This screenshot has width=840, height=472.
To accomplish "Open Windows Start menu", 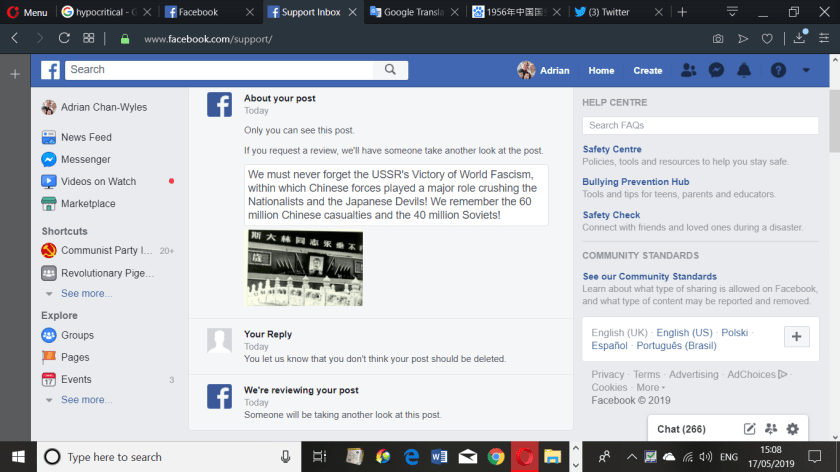I will (18, 457).
